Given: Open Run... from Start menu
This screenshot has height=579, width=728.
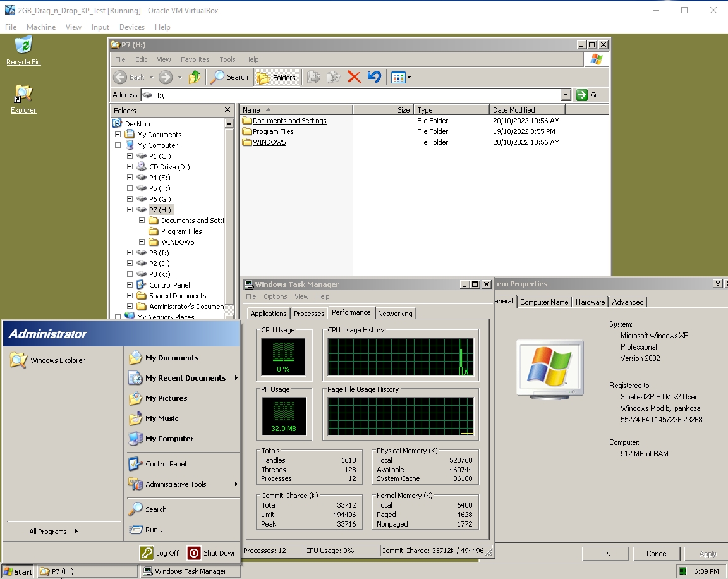Looking at the screenshot, I should point(183,529).
